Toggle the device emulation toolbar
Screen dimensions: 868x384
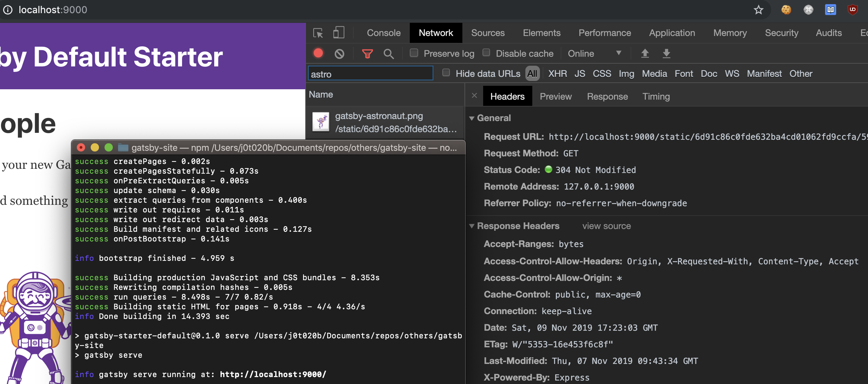pyautogui.click(x=338, y=32)
